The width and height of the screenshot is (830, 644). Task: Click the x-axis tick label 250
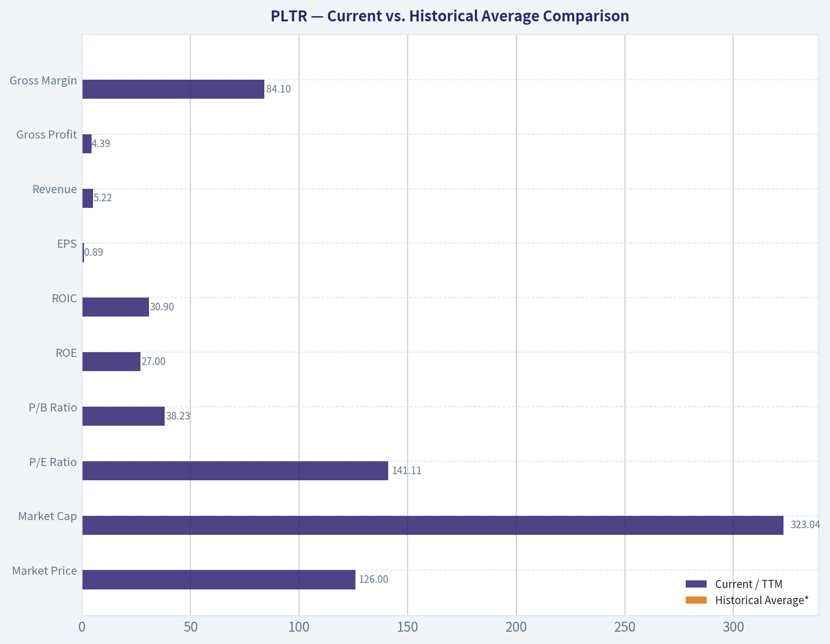[x=625, y=627]
